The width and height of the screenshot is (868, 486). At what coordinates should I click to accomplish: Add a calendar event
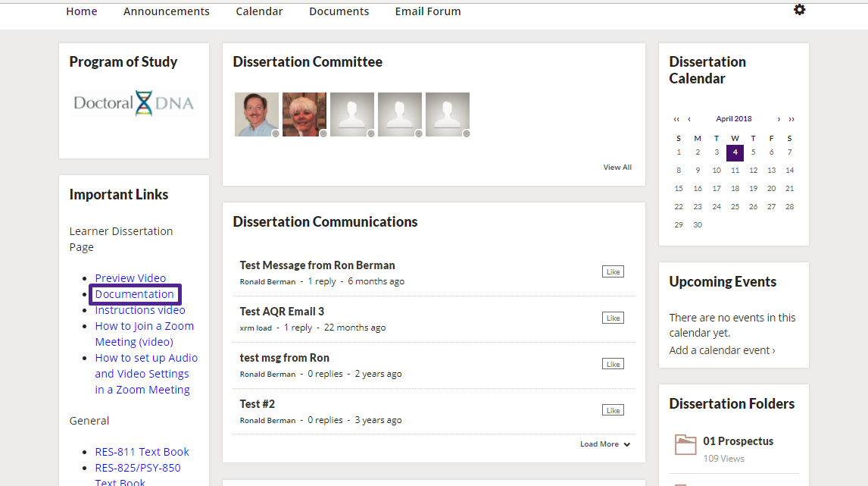[722, 350]
